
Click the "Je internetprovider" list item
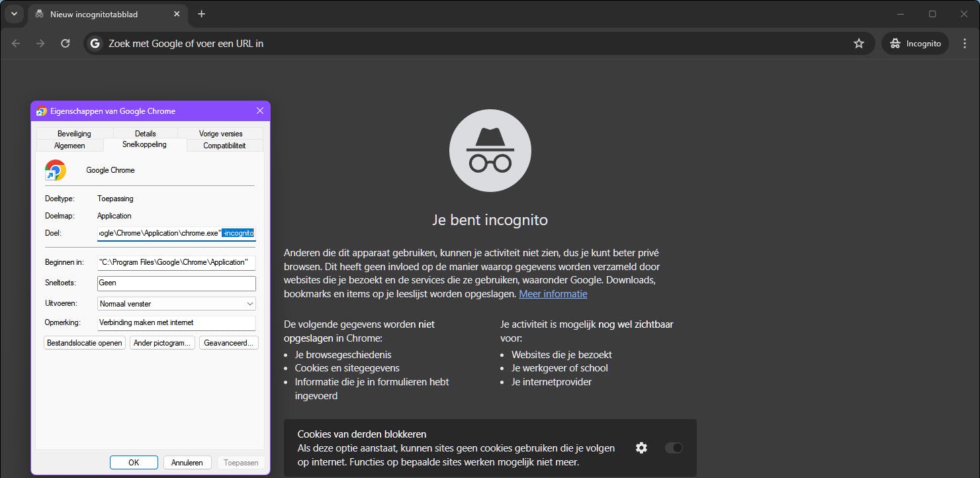pyautogui.click(x=552, y=382)
